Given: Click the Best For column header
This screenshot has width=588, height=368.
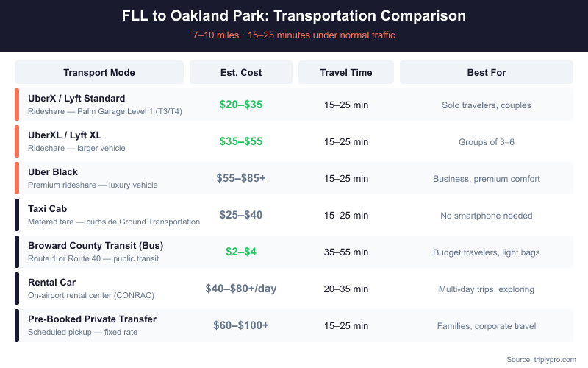Looking at the screenshot, I should pyautogui.click(x=487, y=73).
